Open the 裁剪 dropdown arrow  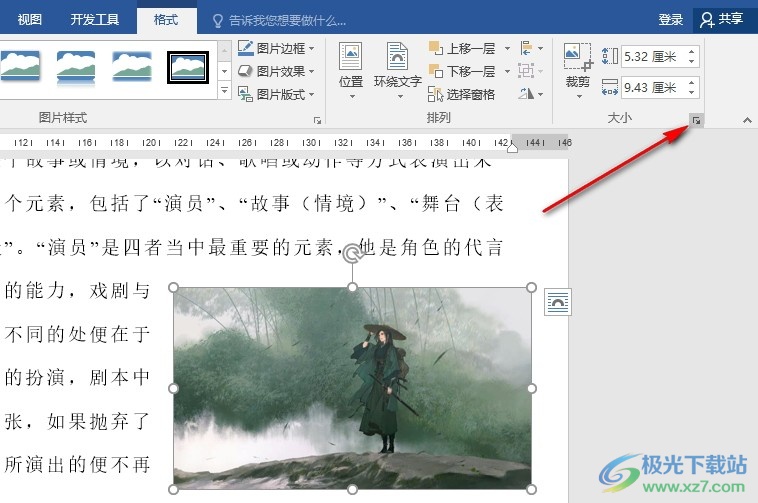[579, 97]
